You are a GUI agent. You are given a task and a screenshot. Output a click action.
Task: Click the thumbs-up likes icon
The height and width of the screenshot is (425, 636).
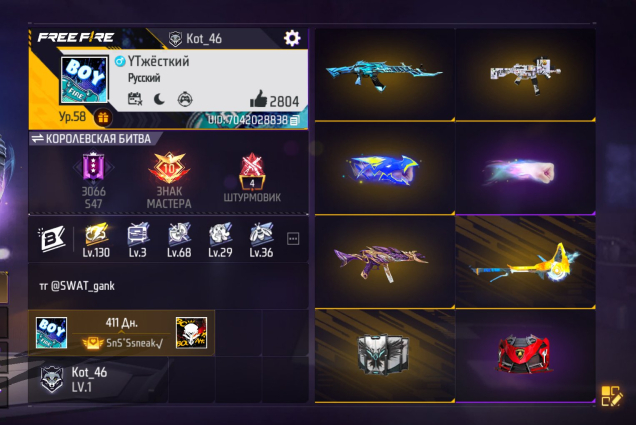coord(258,99)
